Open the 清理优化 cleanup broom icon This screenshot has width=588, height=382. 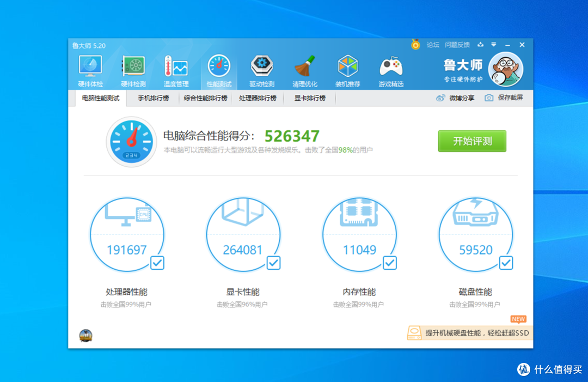(x=304, y=71)
